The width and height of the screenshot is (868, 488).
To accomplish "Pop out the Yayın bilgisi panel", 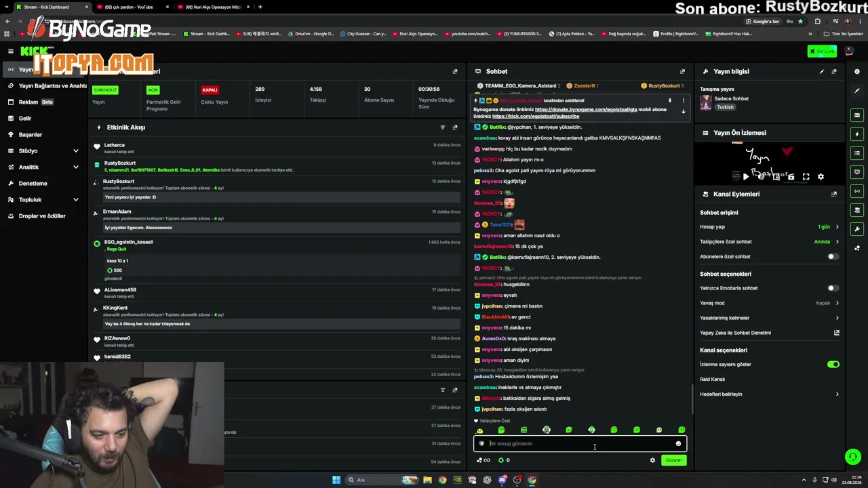I will tap(834, 71).
